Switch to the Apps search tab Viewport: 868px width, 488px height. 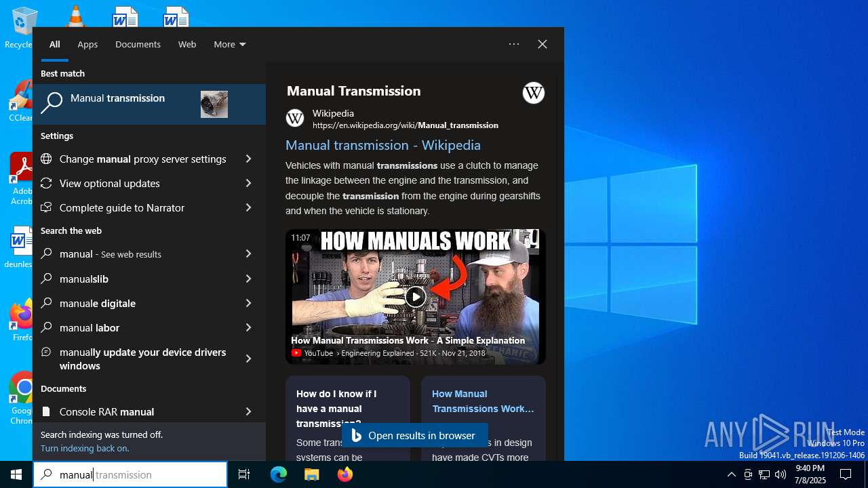(87, 44)
